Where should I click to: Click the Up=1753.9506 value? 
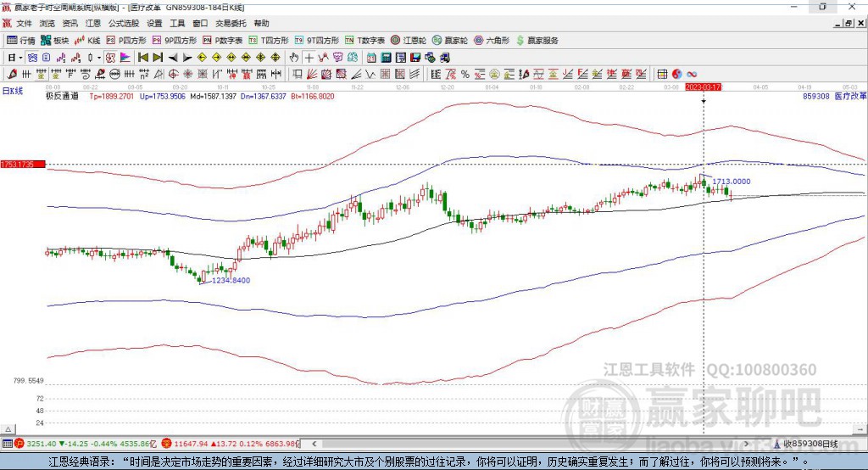click(162, 96)
